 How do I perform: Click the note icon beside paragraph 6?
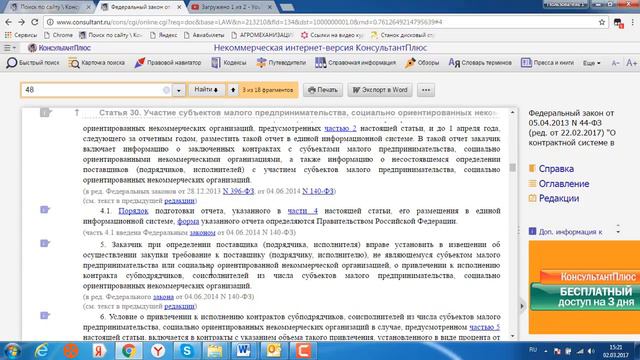(x=45, y=316)
